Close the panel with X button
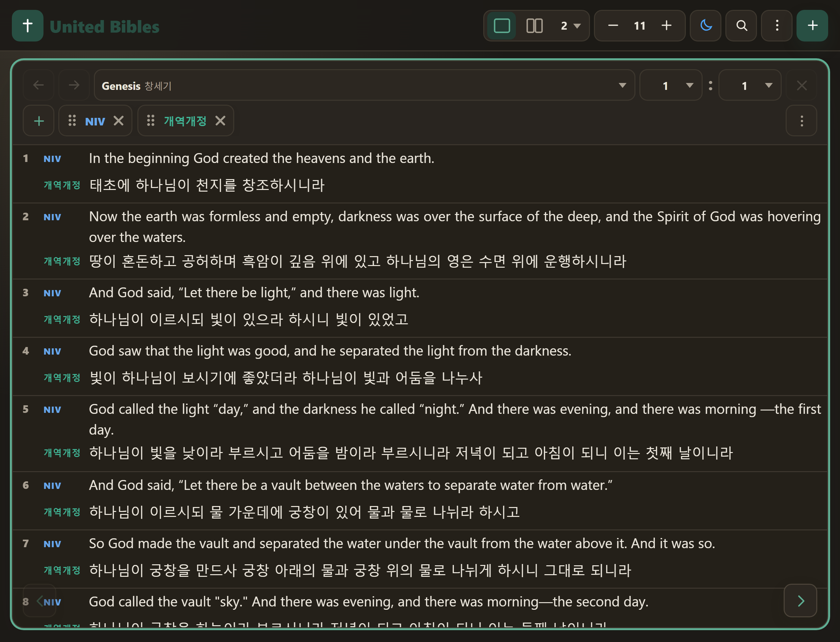Image resolution: width=840 pixels, height=642 pixels. (x=801, y=85)
